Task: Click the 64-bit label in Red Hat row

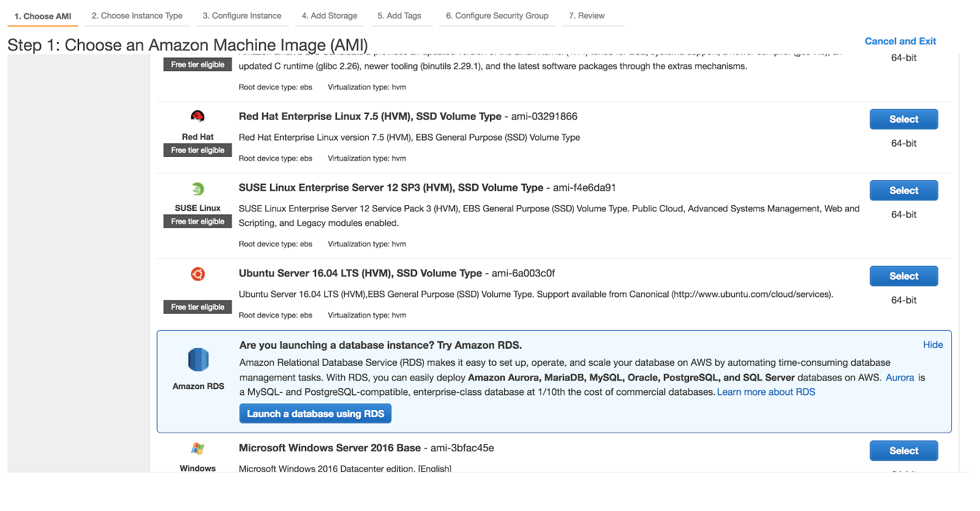Action: (x=903, y=143)
